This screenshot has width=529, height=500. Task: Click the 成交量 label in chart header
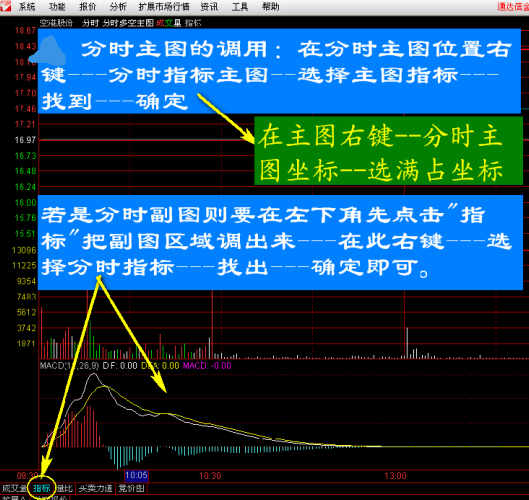click(x=169, y=23)
